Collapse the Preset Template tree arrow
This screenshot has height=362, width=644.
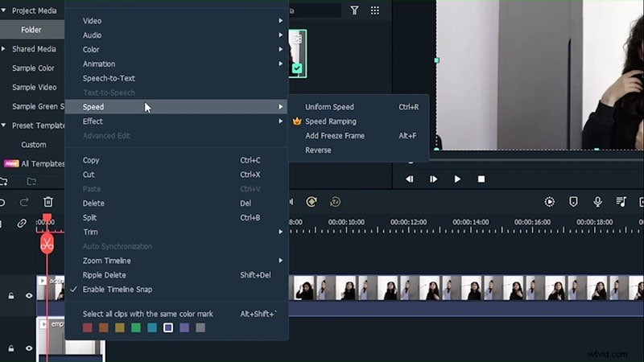pyautogui.click(x=3, y=125)
